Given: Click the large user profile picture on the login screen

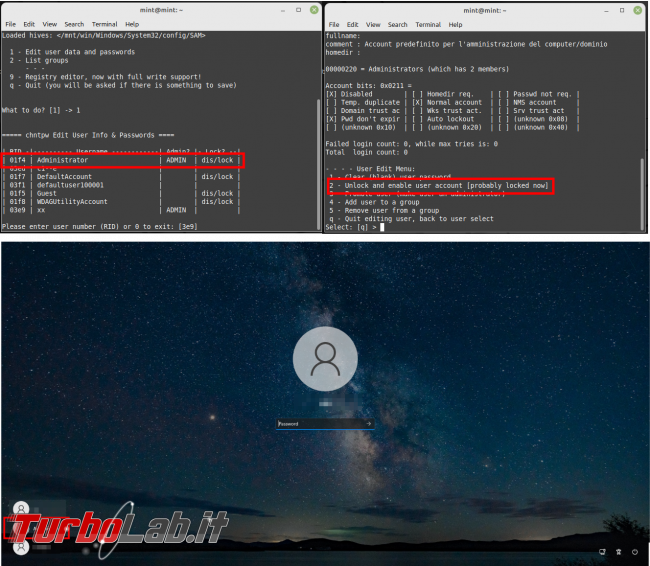Looking at the screenshot, I should [325, 359].
